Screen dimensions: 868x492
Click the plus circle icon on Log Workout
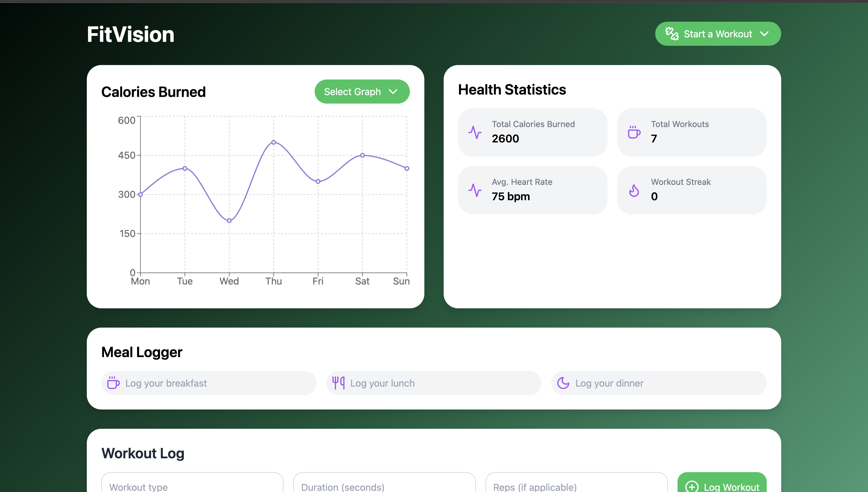(x=692, y=487)
